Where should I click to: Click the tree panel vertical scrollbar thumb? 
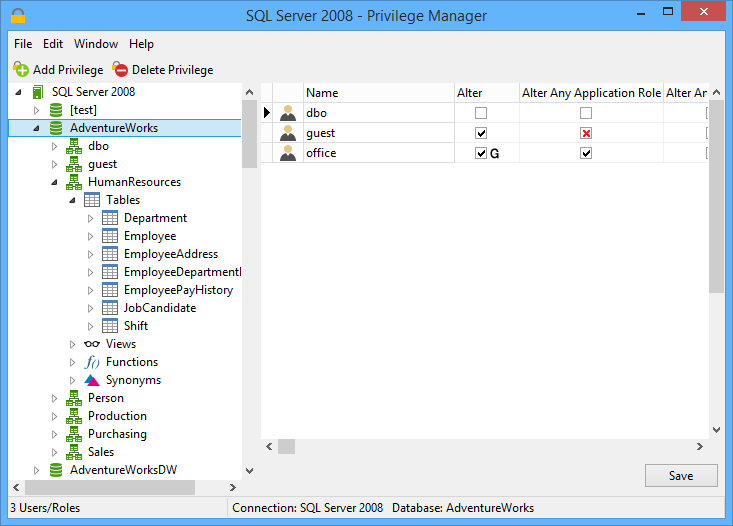coord(250,134)
